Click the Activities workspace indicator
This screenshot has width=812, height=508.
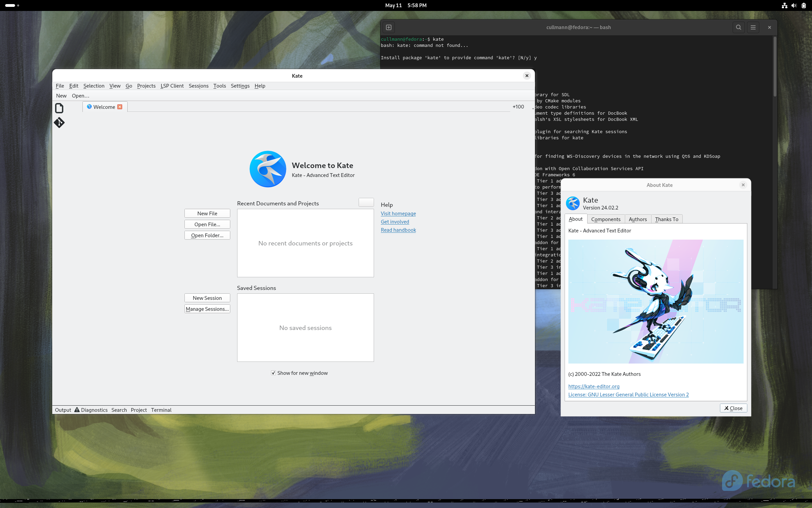tap(12, 5)
